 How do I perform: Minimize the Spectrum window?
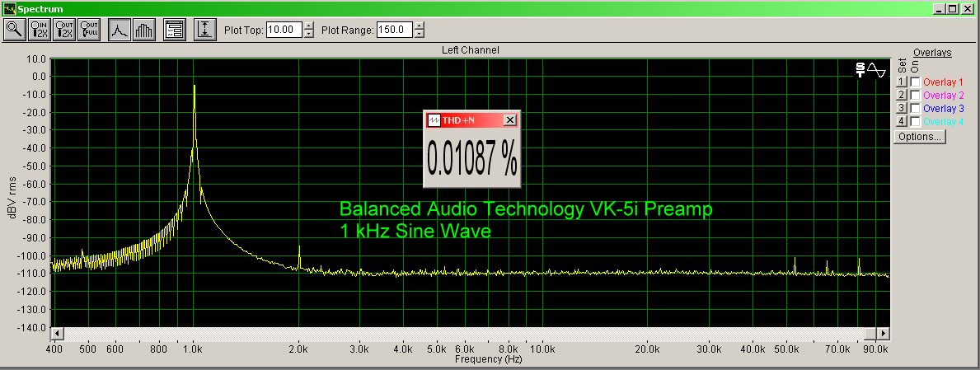click(939, 9)
